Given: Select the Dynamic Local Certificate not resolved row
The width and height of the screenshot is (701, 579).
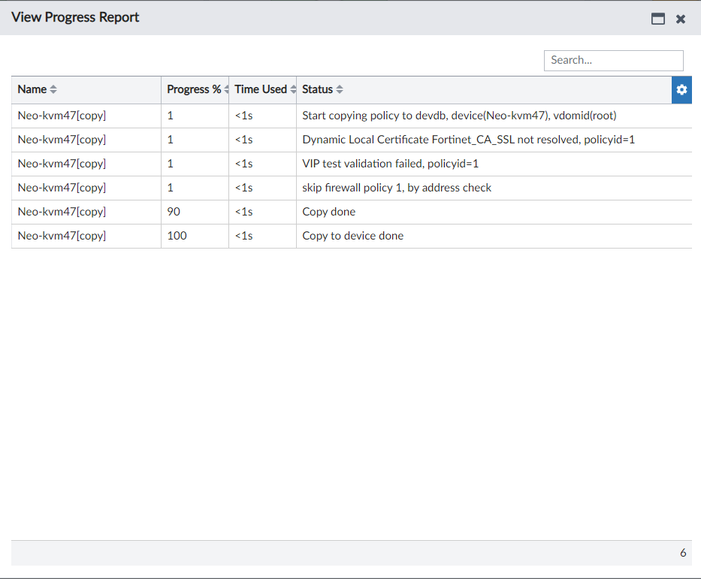Looking at the screenshot, I should 468,140.
